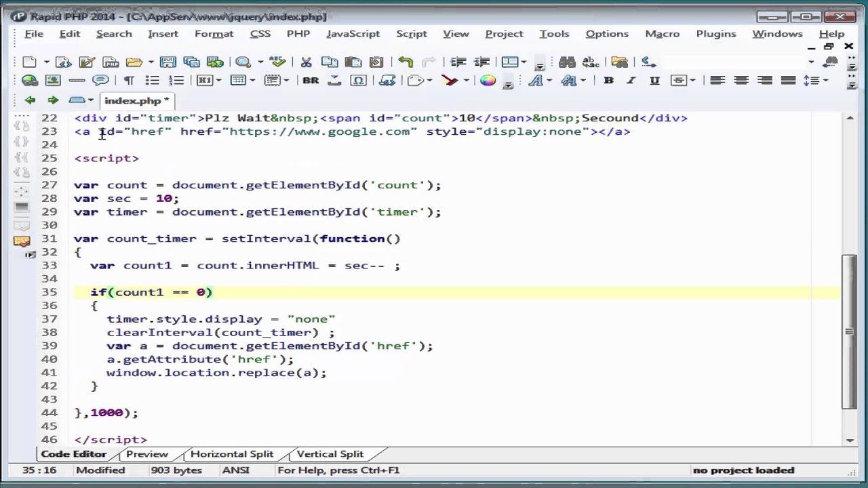Open Find with binoculars icon

coord(568,62)
